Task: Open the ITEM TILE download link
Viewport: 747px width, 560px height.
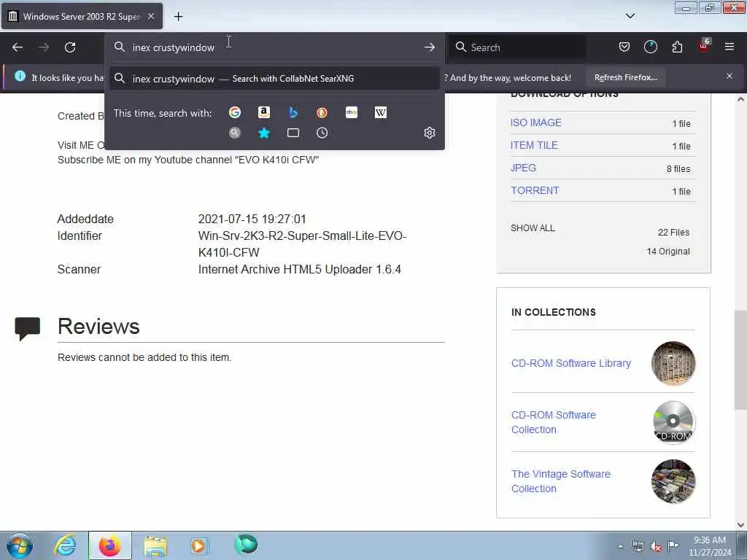Action: click(x=534, y=145)
